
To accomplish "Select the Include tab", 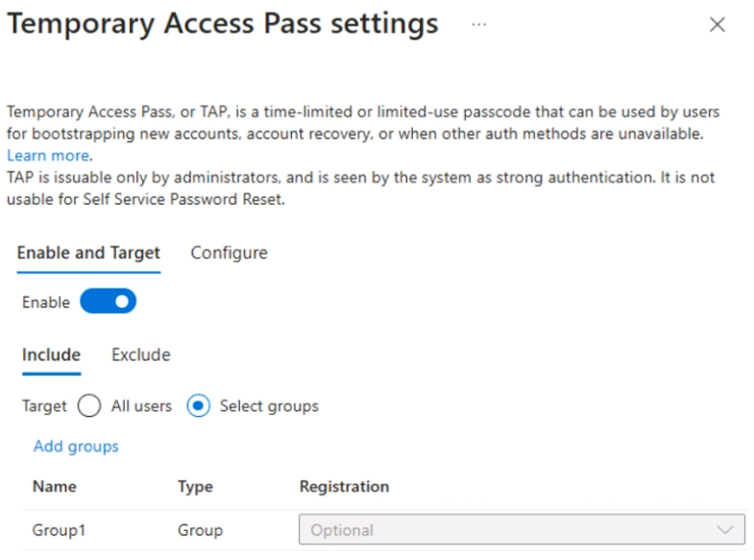I will pos(51,355).
